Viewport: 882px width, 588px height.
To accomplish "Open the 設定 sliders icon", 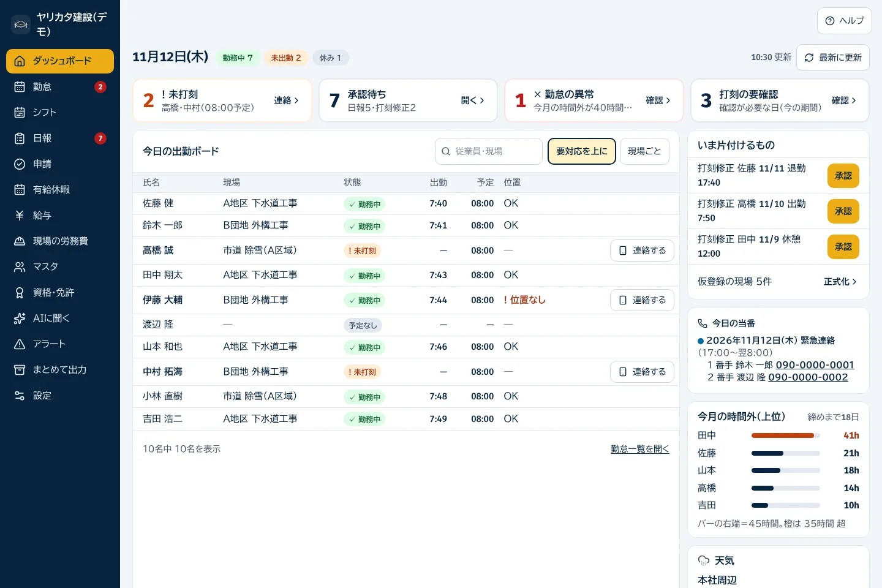I will (x=20, y=396).
